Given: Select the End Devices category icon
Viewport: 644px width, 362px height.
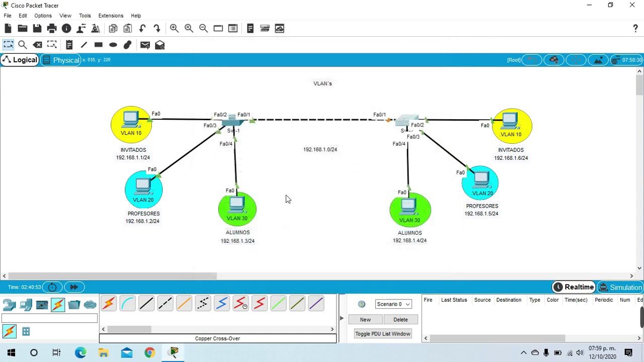Looking at the screenshot, I should [26, 305].
